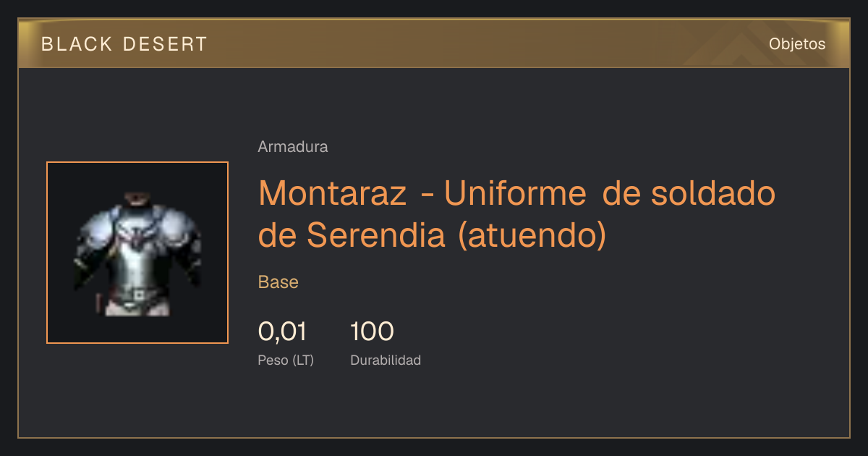Click the word Serendia in title

(375, 235)
